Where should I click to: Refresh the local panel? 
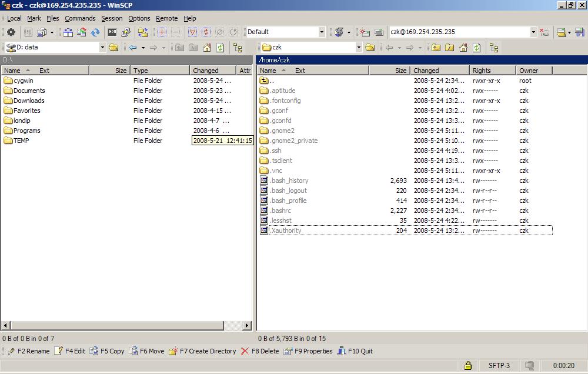220,48
